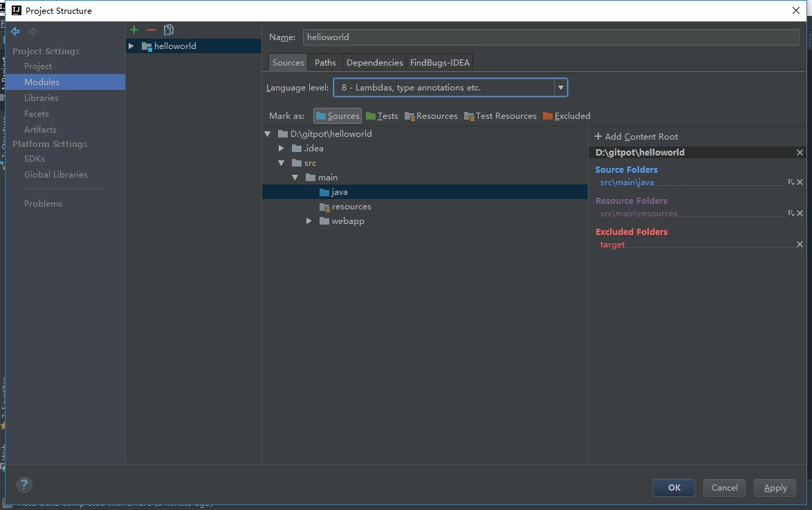
Task: Mark folder as Tests
Action: [382, 116]
